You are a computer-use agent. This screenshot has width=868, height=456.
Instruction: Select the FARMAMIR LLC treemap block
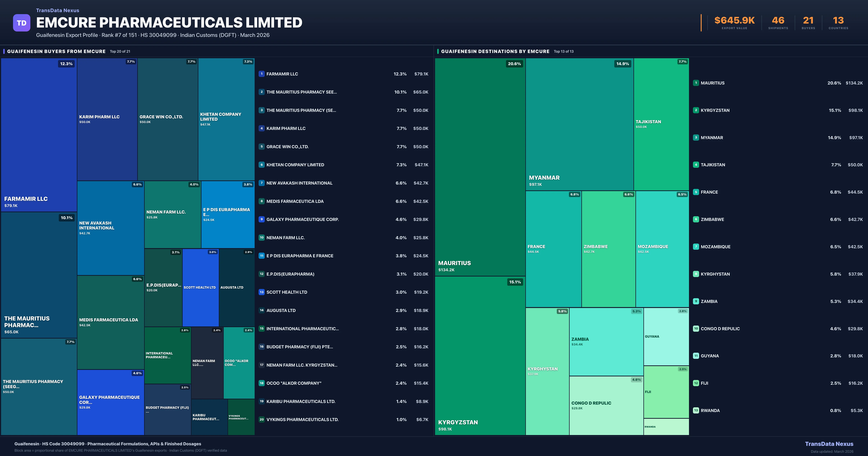click(39, 135)
